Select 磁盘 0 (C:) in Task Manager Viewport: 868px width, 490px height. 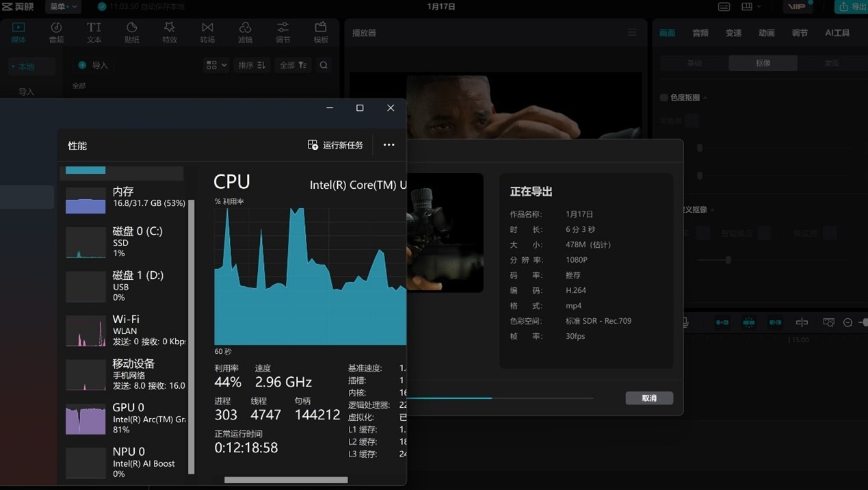[x=123, y=243]
